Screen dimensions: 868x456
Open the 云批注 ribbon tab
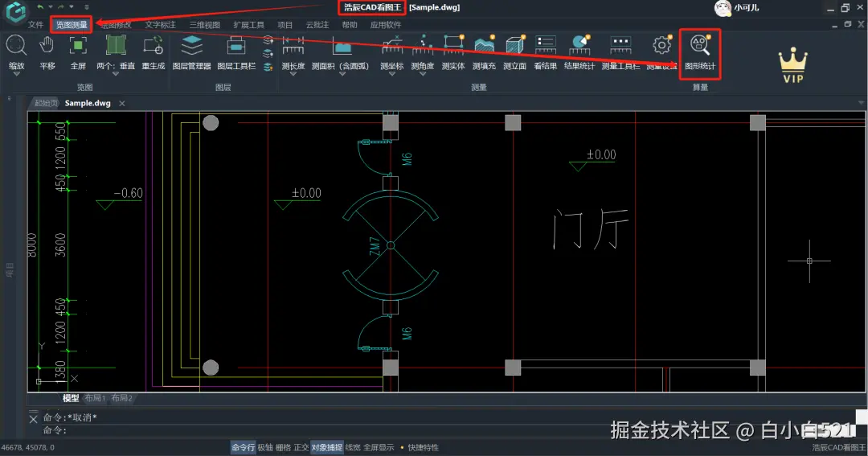click(x=317, y=25)
